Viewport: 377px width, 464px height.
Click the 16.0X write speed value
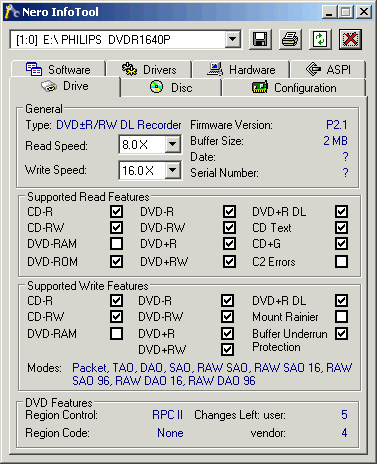(x=138, y=171)
